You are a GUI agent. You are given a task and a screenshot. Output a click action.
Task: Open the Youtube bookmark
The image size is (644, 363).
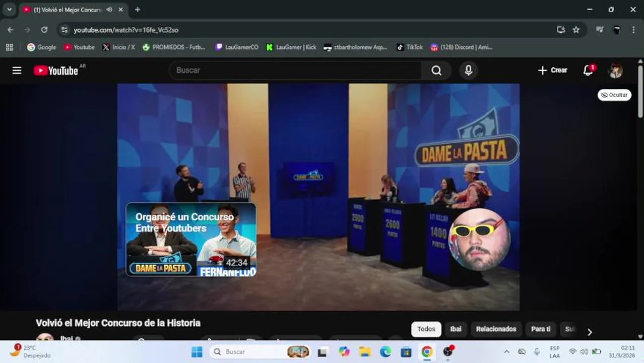[x=79, y=47]
